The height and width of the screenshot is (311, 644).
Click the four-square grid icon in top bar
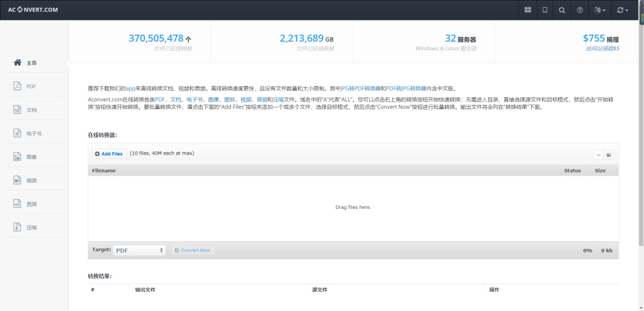pos(528,10)
